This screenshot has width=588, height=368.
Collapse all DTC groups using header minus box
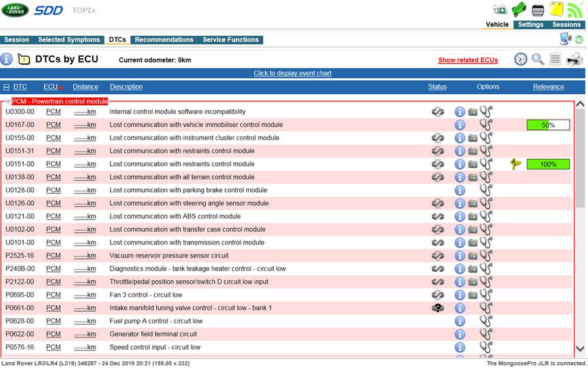6,87
